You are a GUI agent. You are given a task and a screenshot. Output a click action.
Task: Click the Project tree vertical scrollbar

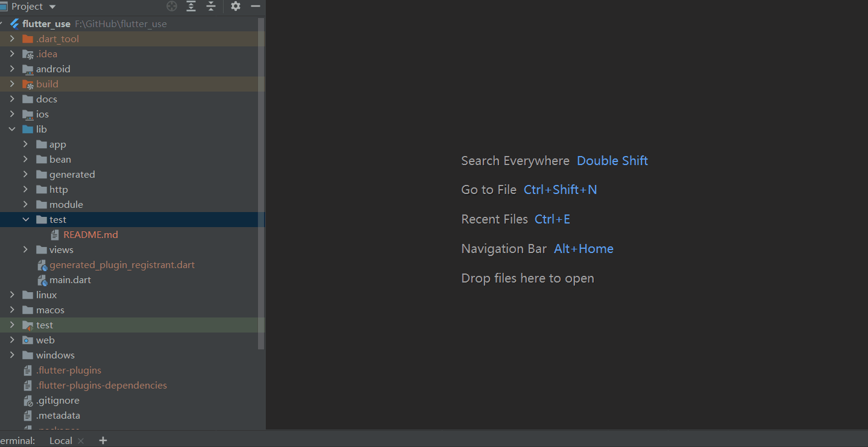pyautogui.click(x=261, y=183)
